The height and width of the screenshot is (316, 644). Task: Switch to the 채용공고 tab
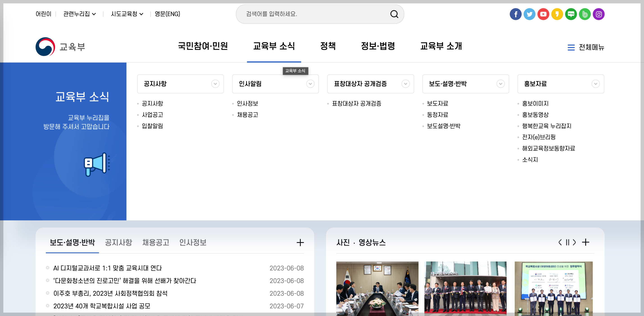click(156, 242)
